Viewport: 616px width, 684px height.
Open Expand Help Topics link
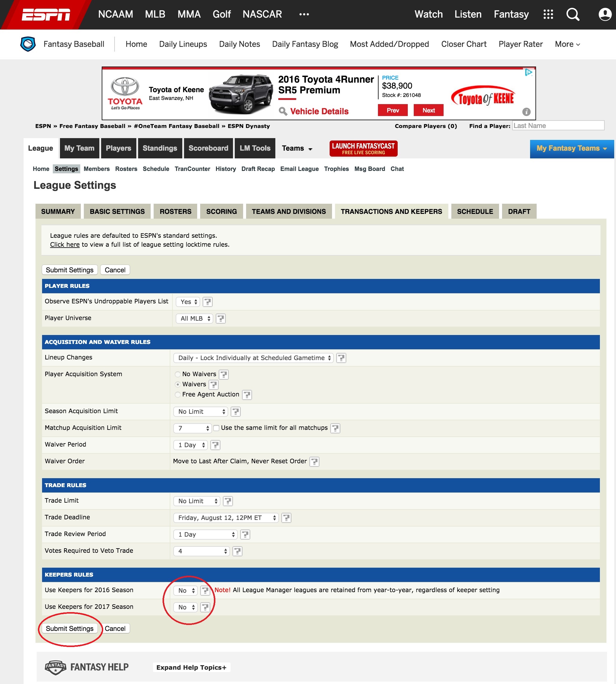tap(191, 667)
